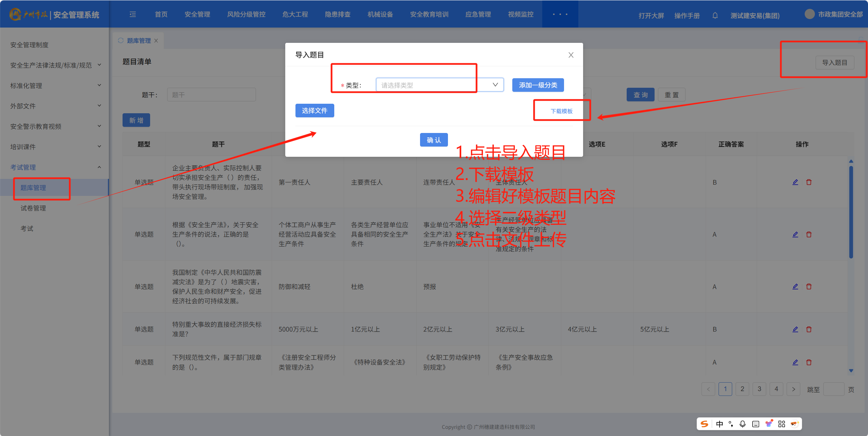The width and height of the screenshot is (868, 436).
Task: Click the 跳至 page number input
Action: tap(833, 389)
